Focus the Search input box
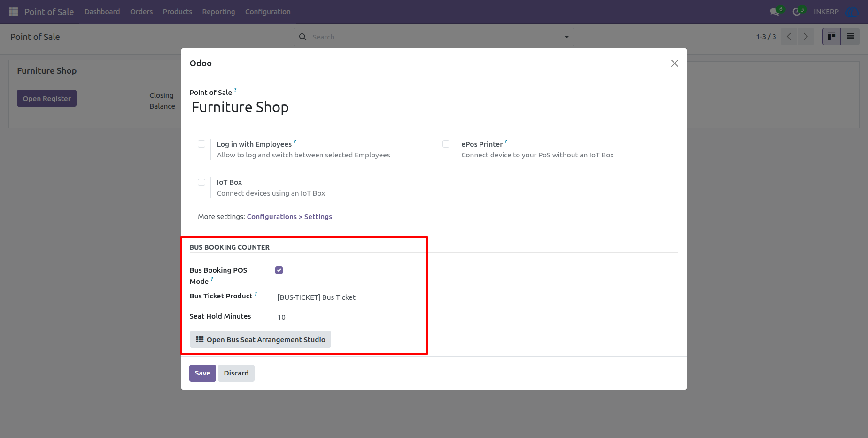This screenshot has height=438, width=868. pos(434,37)
